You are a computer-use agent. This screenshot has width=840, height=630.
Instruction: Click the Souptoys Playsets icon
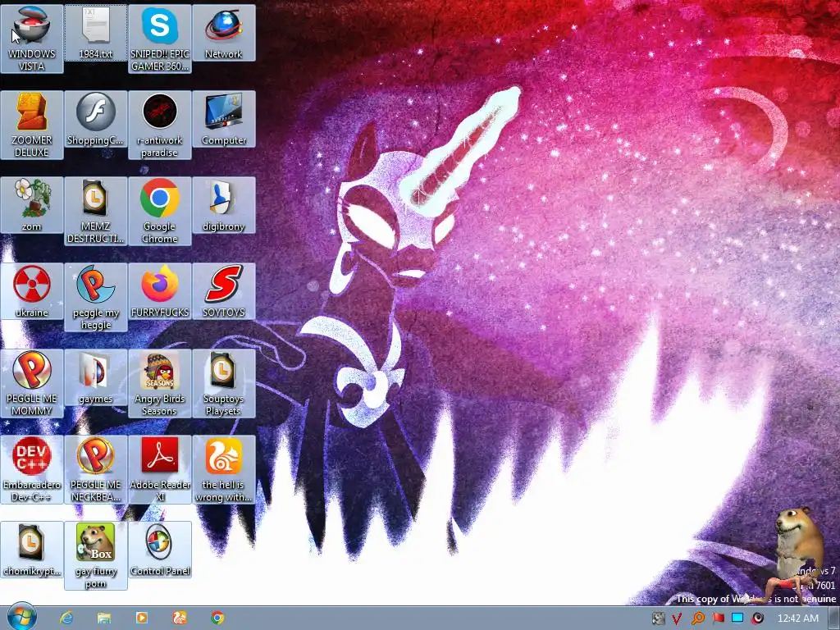click(x=223, y=384)
